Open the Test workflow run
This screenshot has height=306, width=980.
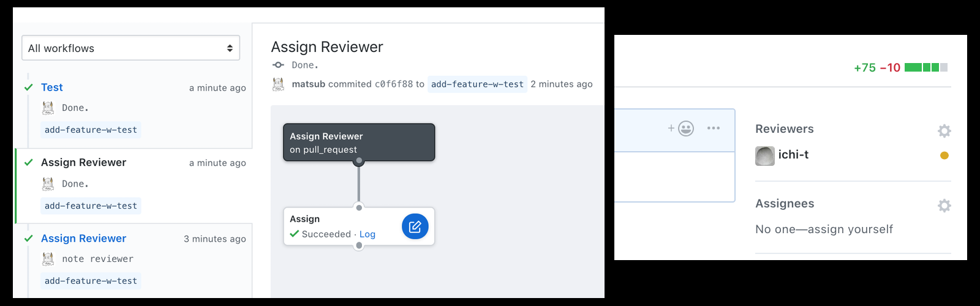[52, 88]
